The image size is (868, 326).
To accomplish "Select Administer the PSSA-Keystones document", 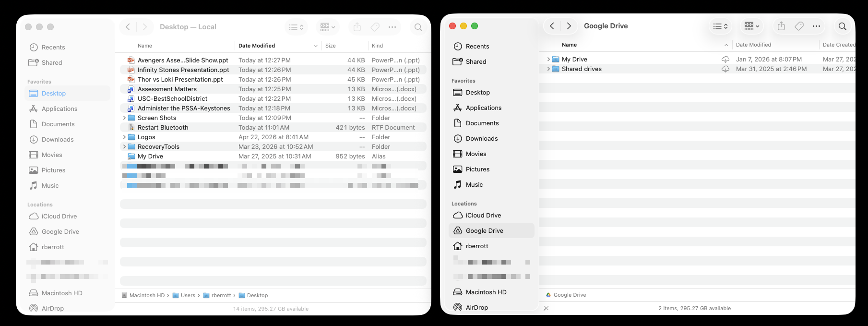I will [273, 108].
